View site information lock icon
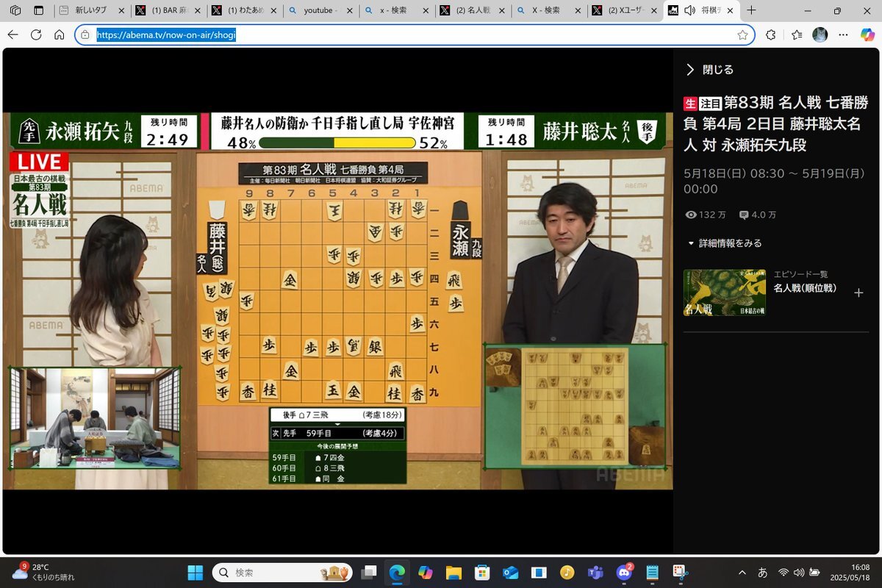The width and height of the screenshot is (882, 588). [x=85, y=35]
